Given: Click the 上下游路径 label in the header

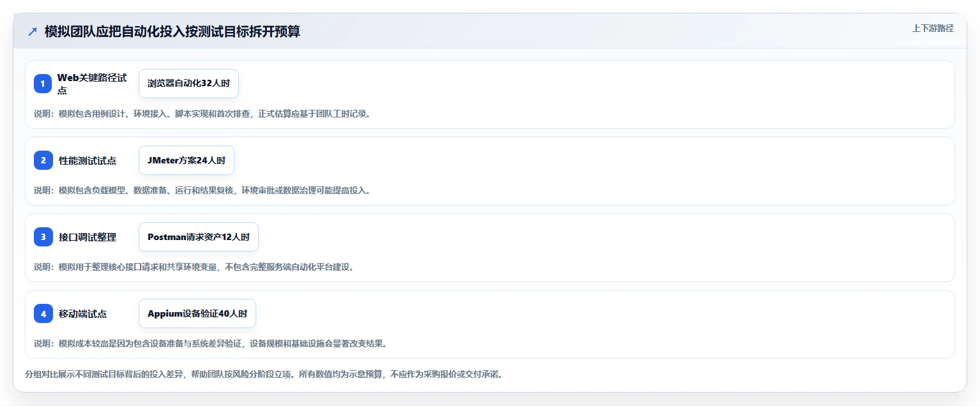Looking at the screenshot, I should (933, 28).
